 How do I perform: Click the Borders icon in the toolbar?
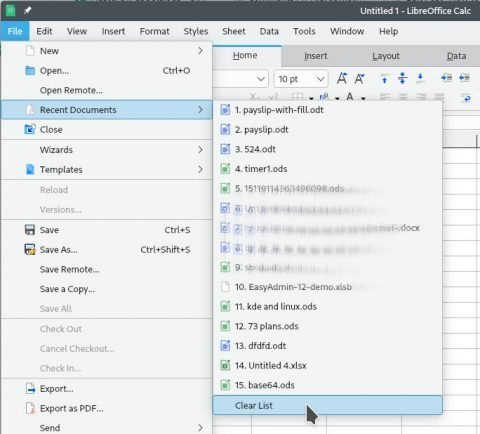tap(297, 97)
